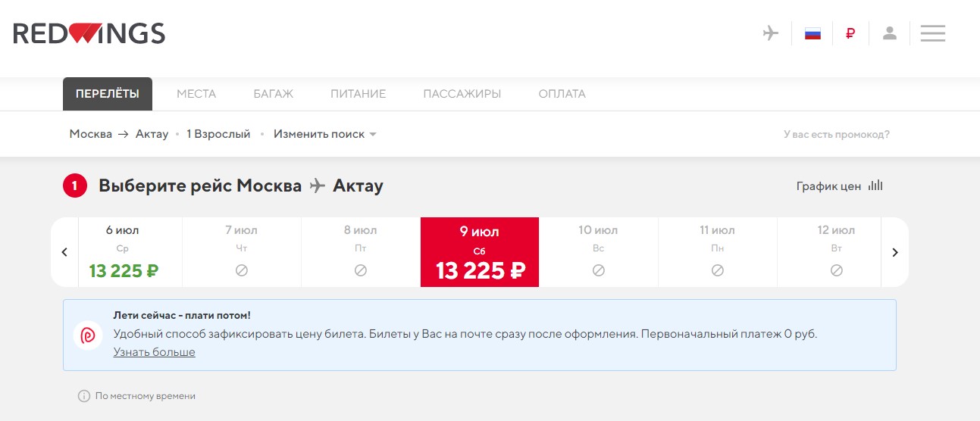Viewport: 980px width, 421px height.
Task: Open the Russian flag language selector
Action: coord(812,33)
